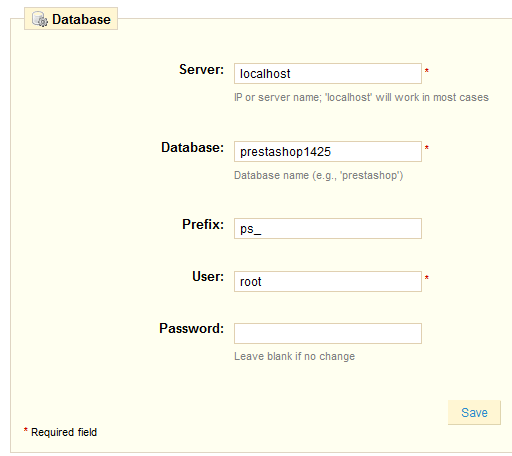Image resolution: width=512 pixels, height=456 pixels.
Task: Click the red asterisk beside User field
Action: pyautogui.click(x=427, y=277)
